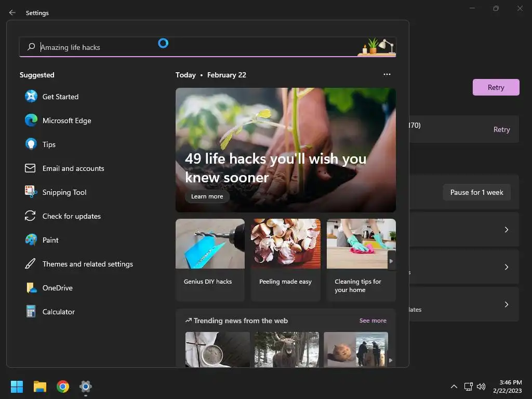The height and width of the screenshot is (399, 532).
Task: Click the Retry link next to the (170) update
Action: click(x=501, y=129)
